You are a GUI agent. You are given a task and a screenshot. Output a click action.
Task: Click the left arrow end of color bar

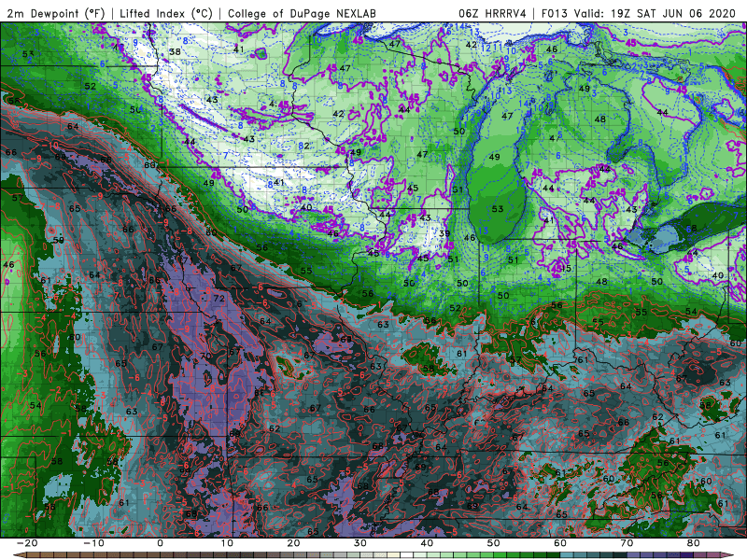pos(19,555)
